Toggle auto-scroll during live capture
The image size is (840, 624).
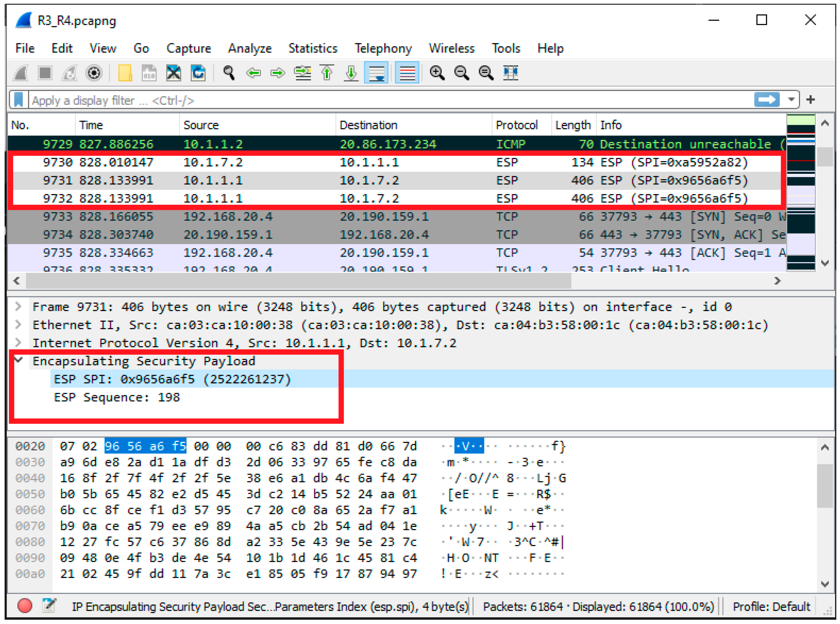[x=376, y=73]
